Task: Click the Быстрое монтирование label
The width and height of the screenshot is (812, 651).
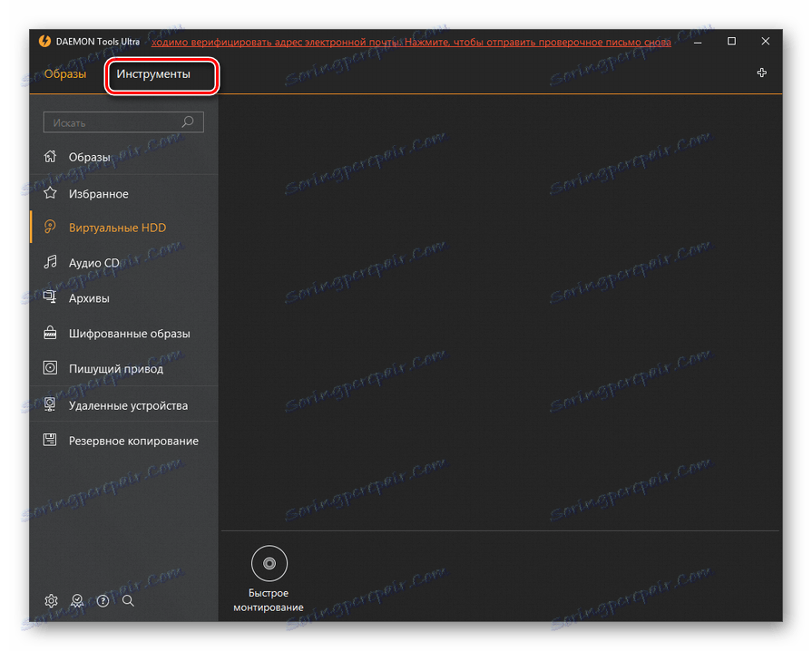Action: coord(269,600)
